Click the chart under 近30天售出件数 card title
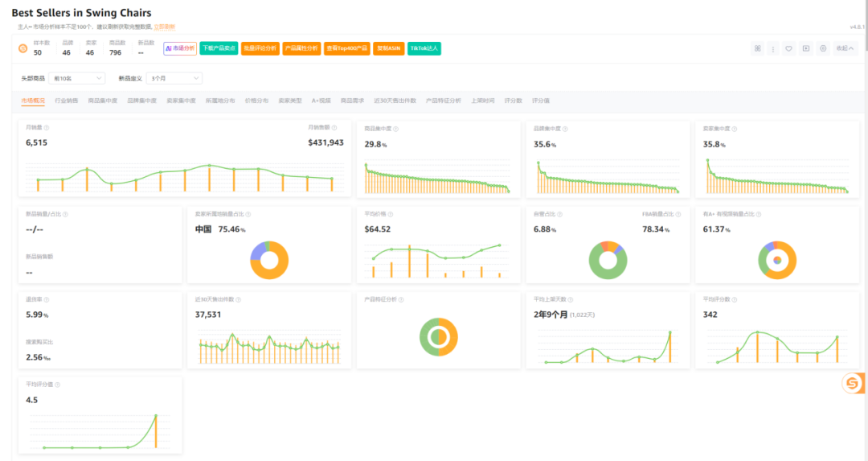The height and width of the screenshot is (461, 868). point(269,348)
